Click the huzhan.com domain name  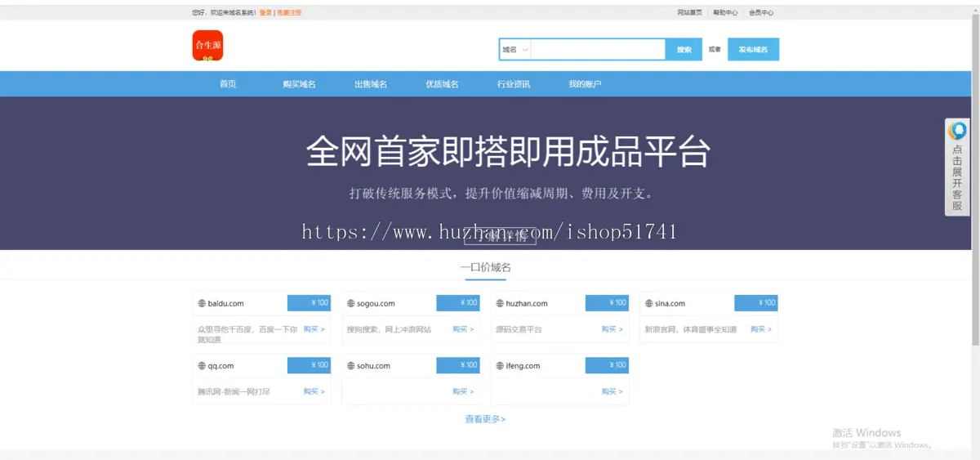point(527,303)
